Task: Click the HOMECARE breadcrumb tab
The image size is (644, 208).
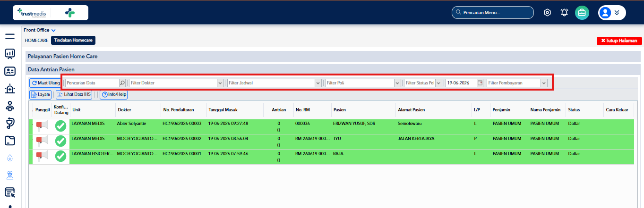Action: click(36, 41)
